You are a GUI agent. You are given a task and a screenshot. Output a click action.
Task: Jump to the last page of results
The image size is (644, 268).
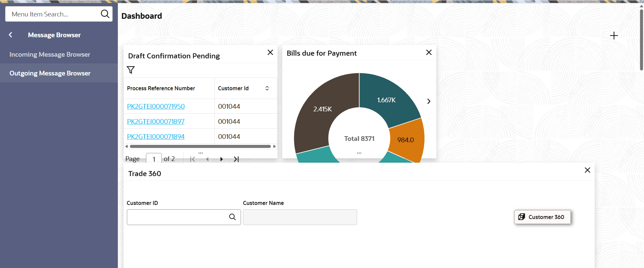236,159
